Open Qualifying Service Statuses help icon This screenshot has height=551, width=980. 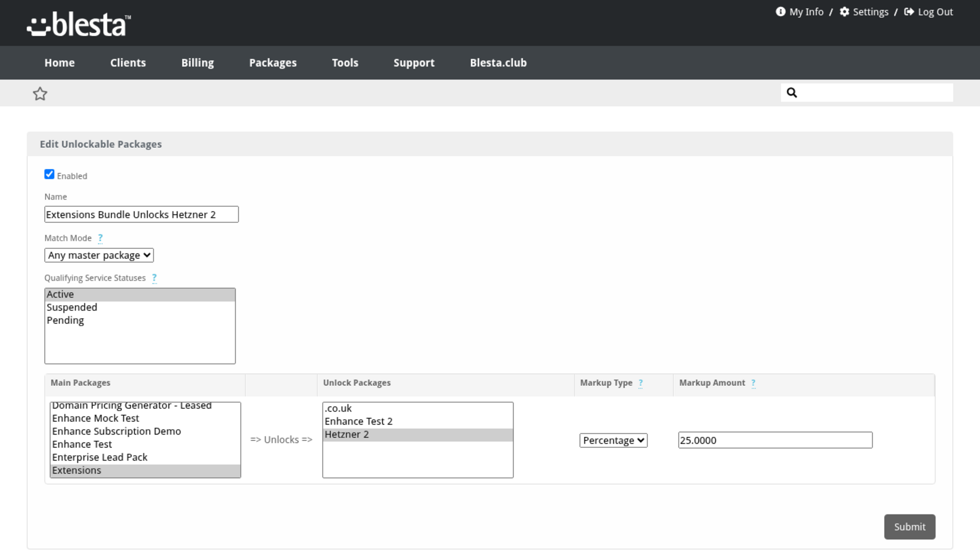point(154,278)
